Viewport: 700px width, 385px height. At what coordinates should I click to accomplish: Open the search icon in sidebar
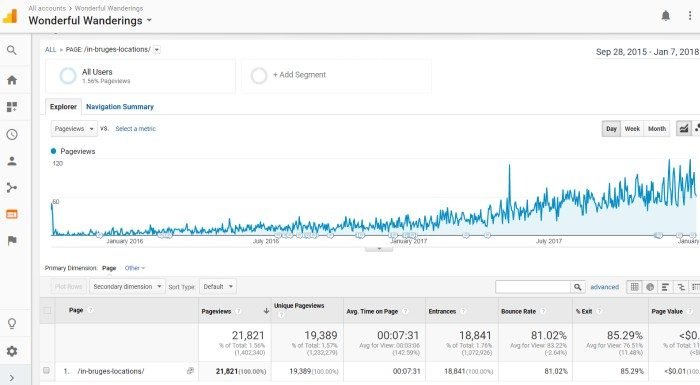pos(12,50)
